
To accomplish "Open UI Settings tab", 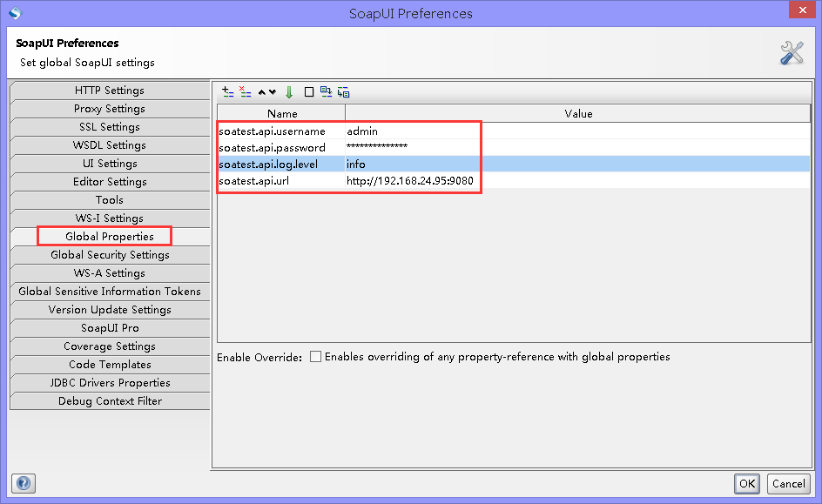I will [x=110, y=164].
